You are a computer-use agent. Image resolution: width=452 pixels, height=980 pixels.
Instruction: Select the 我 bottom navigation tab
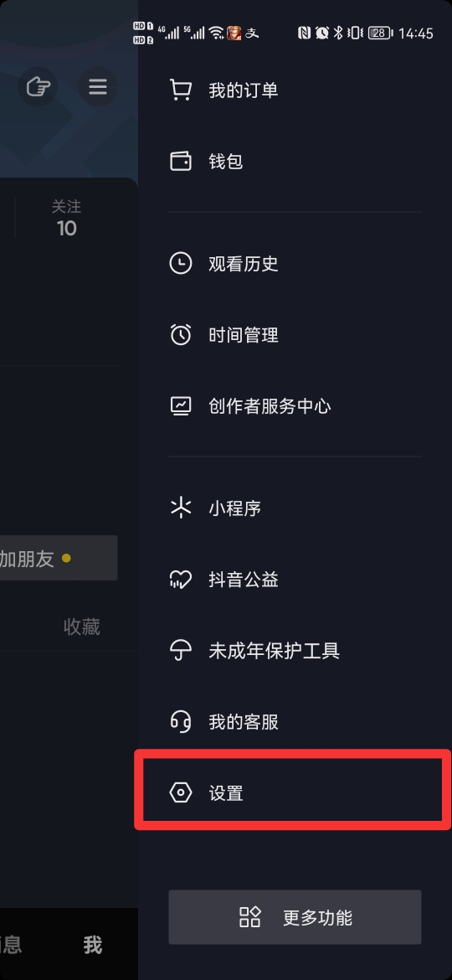click(93, 944)
